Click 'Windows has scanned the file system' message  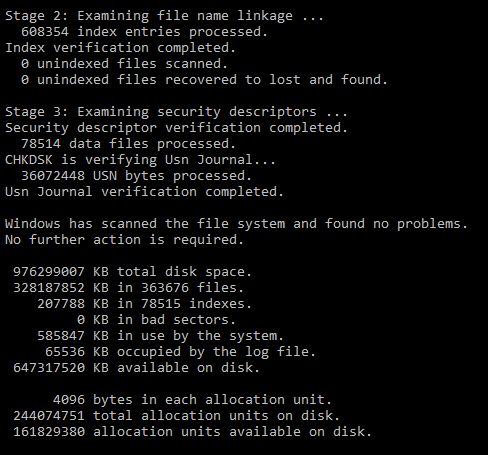pos(237,224)
